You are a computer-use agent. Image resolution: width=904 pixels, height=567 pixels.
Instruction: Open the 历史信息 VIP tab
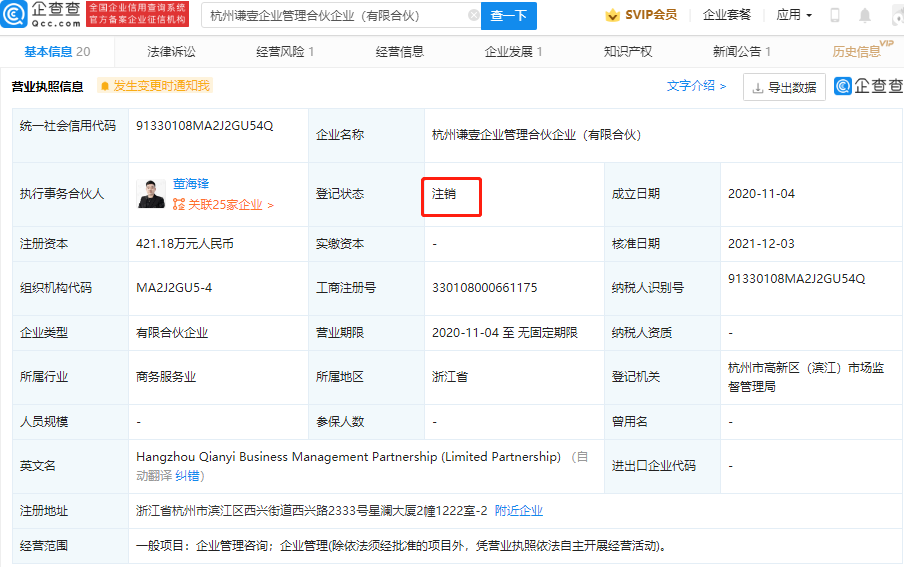click(x=860, y=51)
